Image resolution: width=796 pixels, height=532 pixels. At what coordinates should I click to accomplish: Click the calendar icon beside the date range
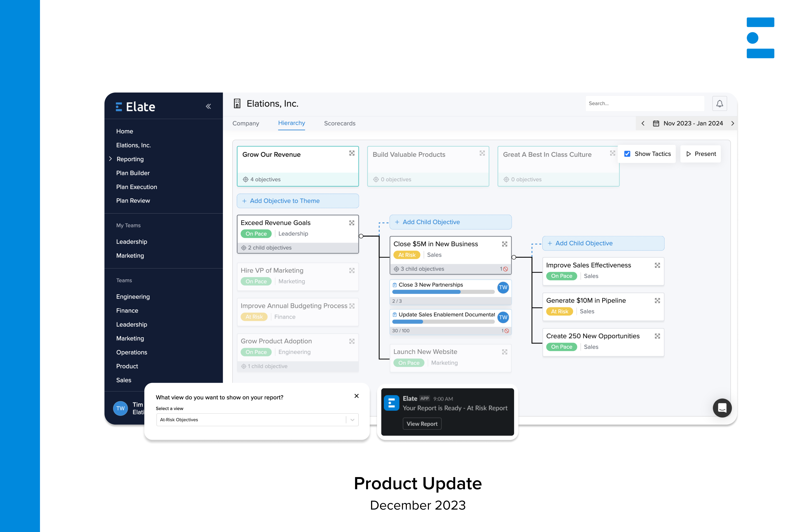[656, 124]
